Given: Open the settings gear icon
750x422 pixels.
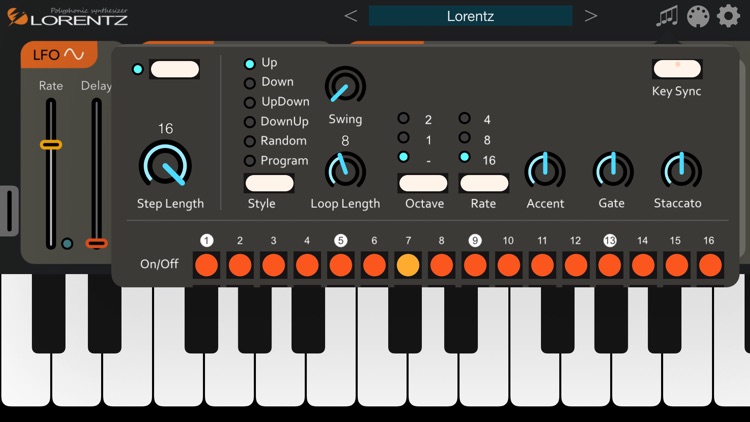Looking at the screenshot, I should pos(728,16).
